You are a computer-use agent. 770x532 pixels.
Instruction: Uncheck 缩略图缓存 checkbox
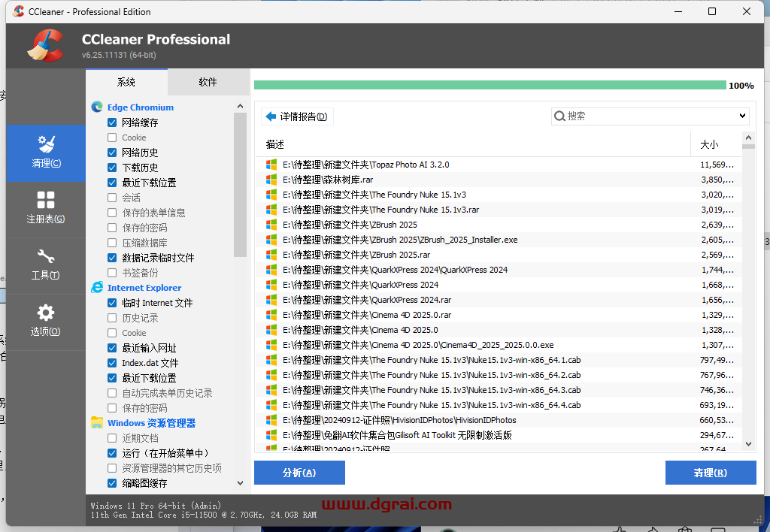tap(112, 483)
